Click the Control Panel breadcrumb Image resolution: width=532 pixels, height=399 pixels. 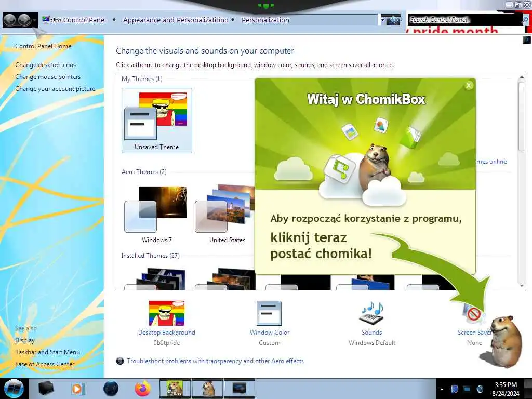point(84,20)
